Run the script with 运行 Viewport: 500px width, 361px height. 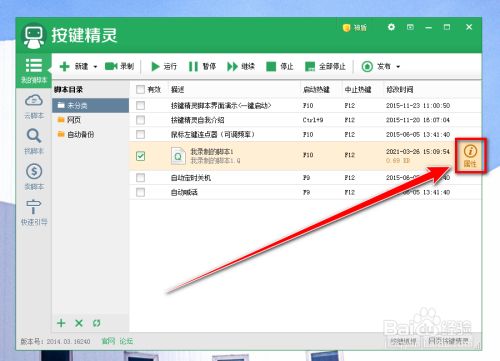coord(164,66)
